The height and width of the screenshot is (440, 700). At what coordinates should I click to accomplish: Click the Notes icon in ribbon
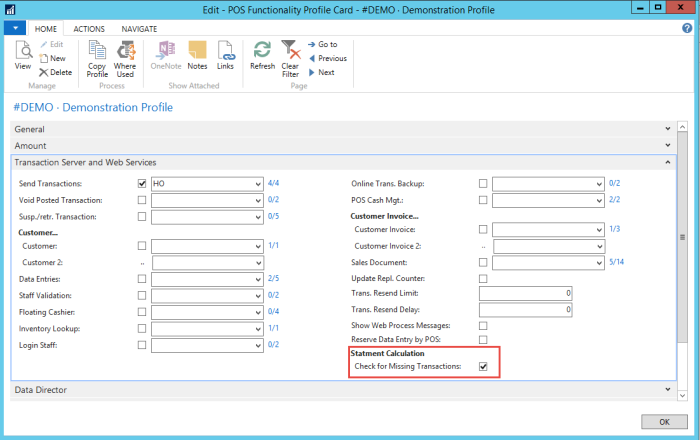[x=197, y=52]
